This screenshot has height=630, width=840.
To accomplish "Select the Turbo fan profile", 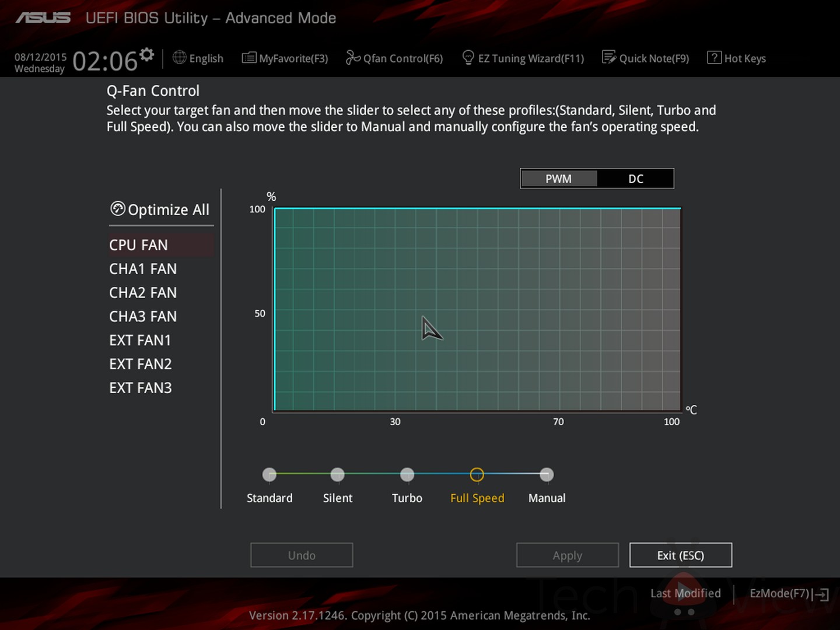I will [407, 475].
